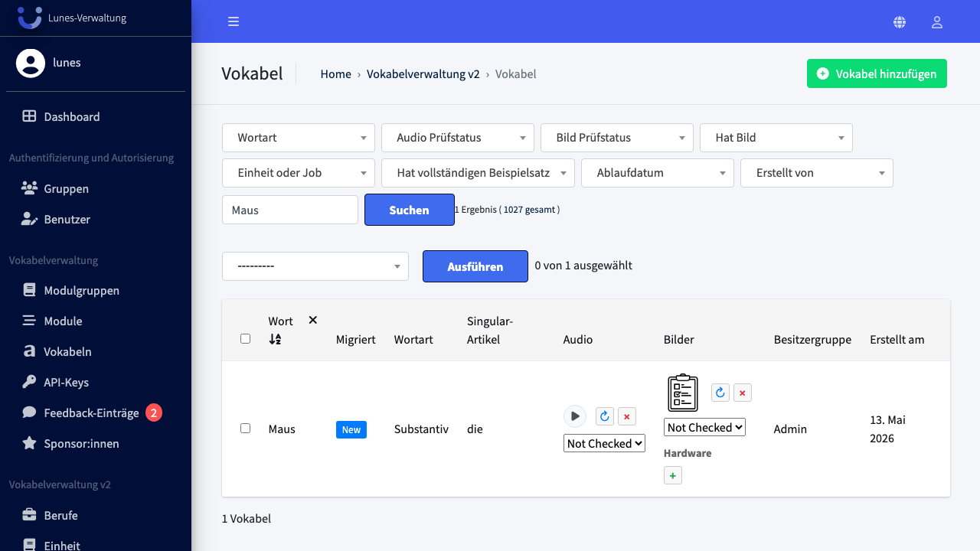Viewport: 980px width, 551px height.
Task: Play the Maus audio
Action: click(575, 416)
